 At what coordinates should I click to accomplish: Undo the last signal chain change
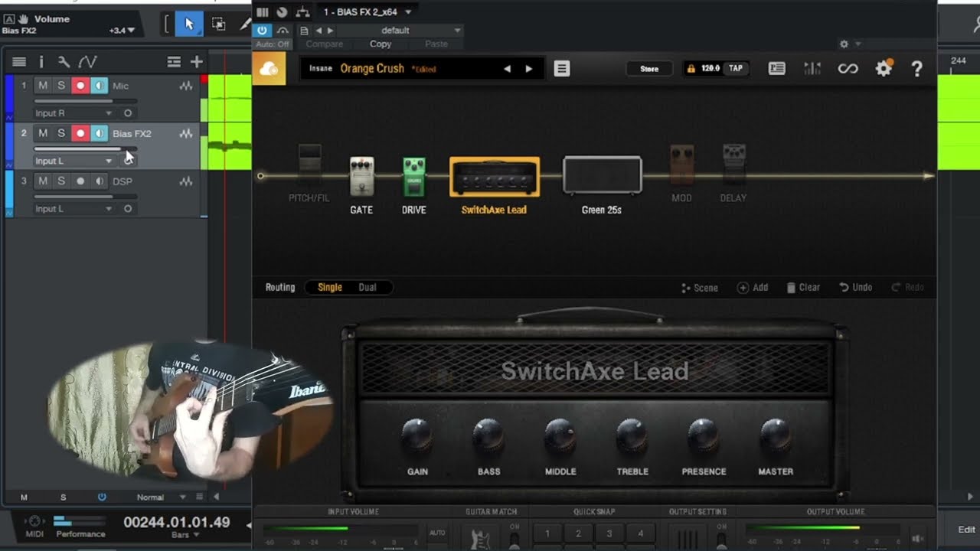(x=856, y=288)
